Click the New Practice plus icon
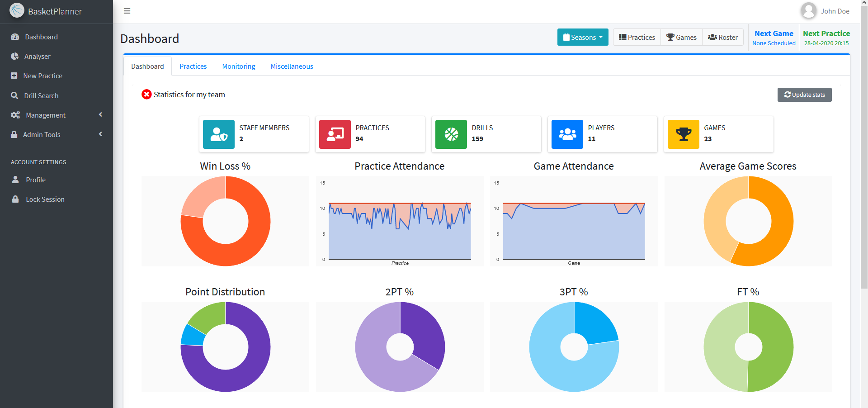The height and width of the screenshot is (408, 868). [14, 76]
